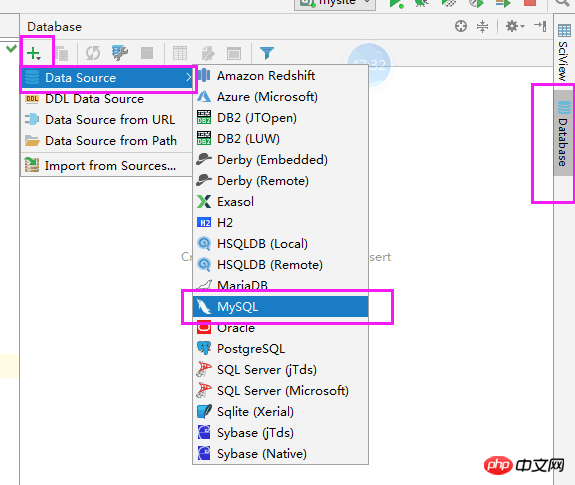Screen dimensions: 575x485
Task: Select Import from Sources...
Action: point(107,166)
